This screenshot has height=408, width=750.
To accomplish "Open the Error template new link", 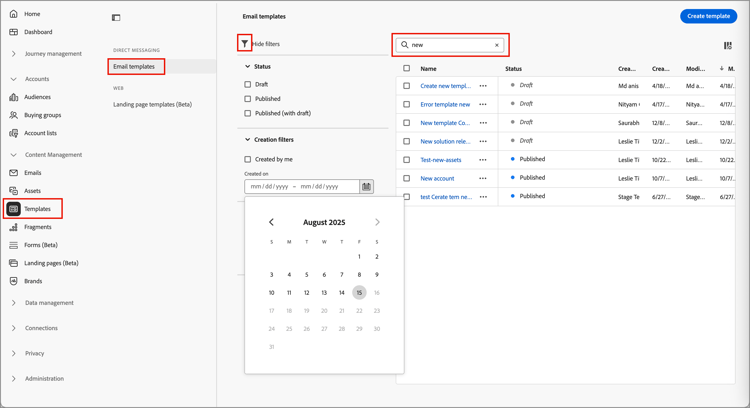I will [445, 104].
